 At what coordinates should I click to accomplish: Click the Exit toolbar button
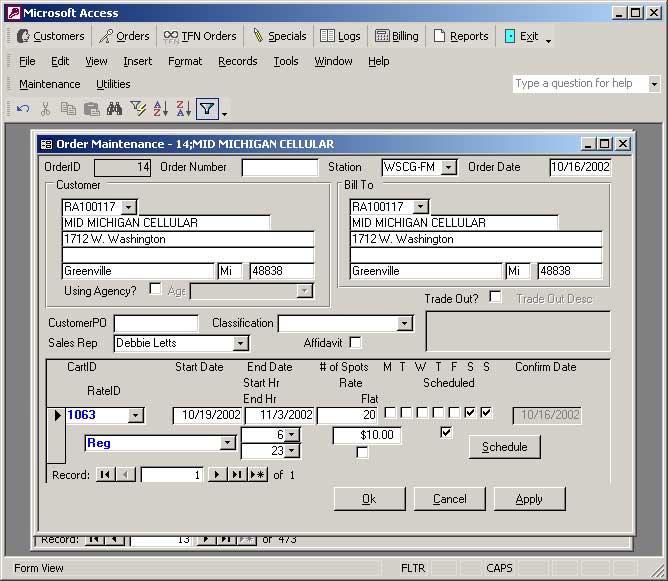[x=521, y=36]
